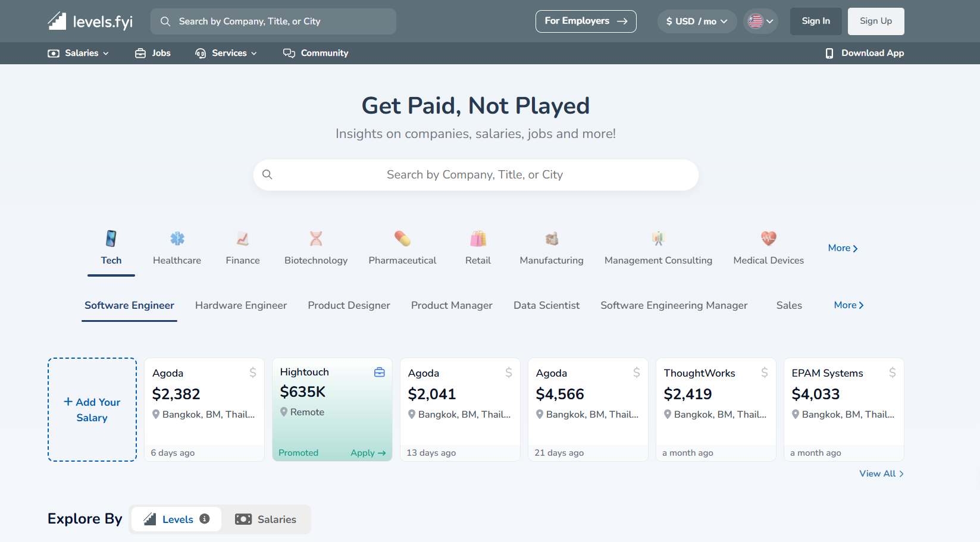Select the Management Consulting icon
This screenshot has height=542, width=980.
[658, 239]
